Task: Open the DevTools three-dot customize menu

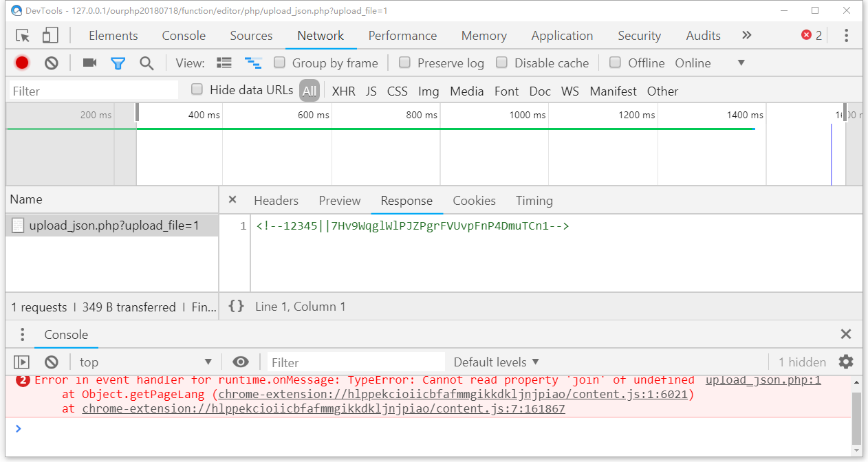Action: tap(847, 36)
